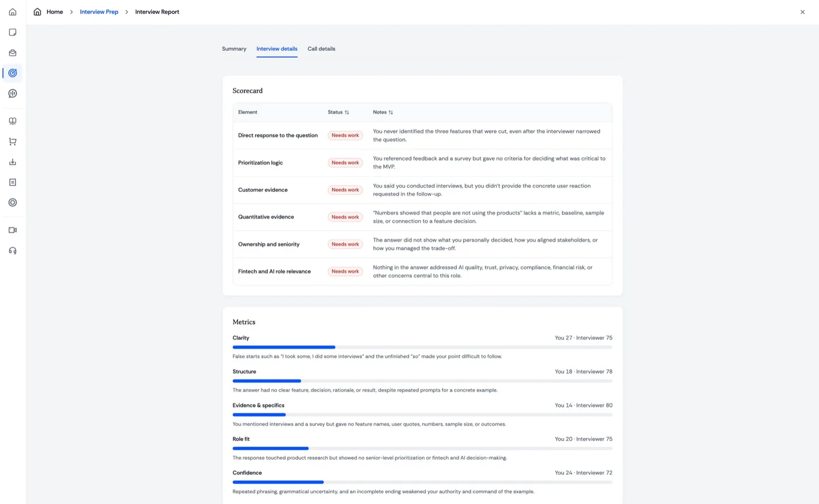This screenshot has width=819, height=504.
Task: Click the Evidence & specifics progress bar
Action: click(x=422, y=415)
